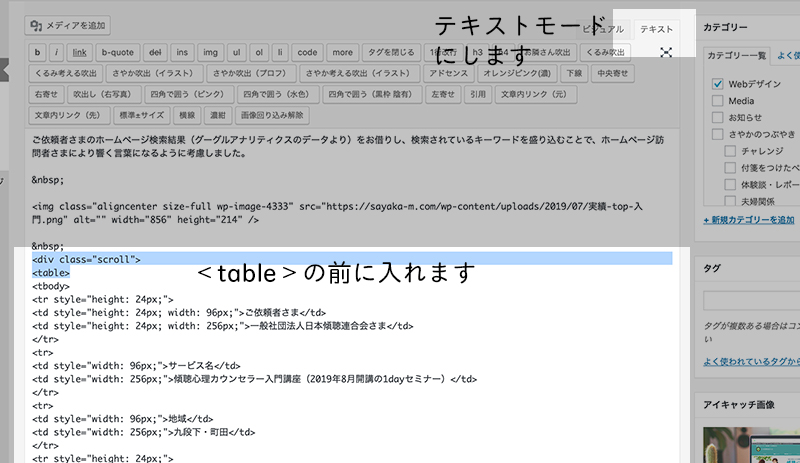Click the code quicktag button
800x463 pixels.
pyautogui.click(x=307, y=52)
